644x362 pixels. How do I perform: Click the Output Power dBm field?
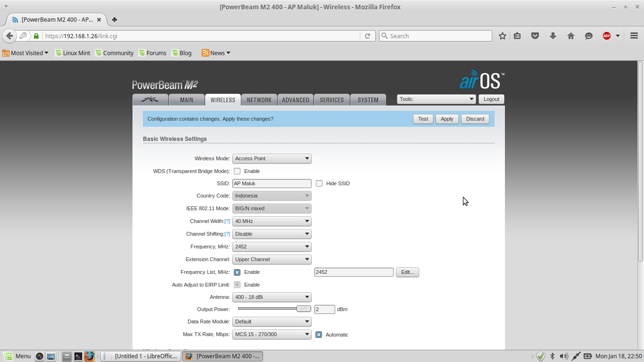click(325, 309)
